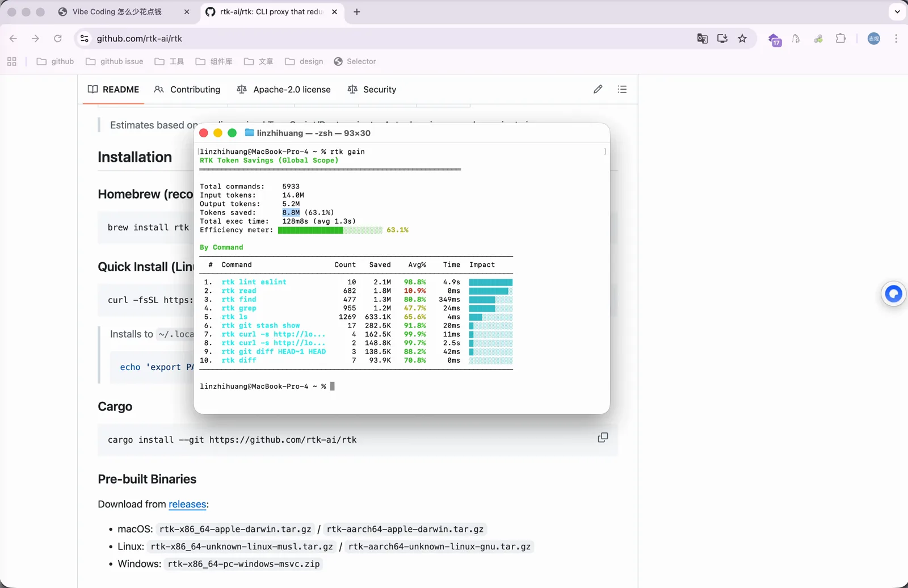This screenshot has width=908, height=588.
Task: Open the Security tab
Action: [372, 89]
